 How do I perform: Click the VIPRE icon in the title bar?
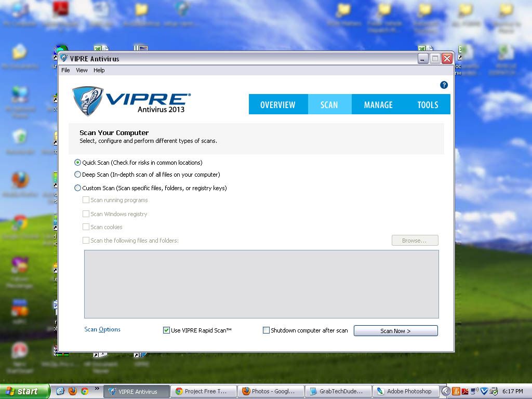(x=64, y=58)
